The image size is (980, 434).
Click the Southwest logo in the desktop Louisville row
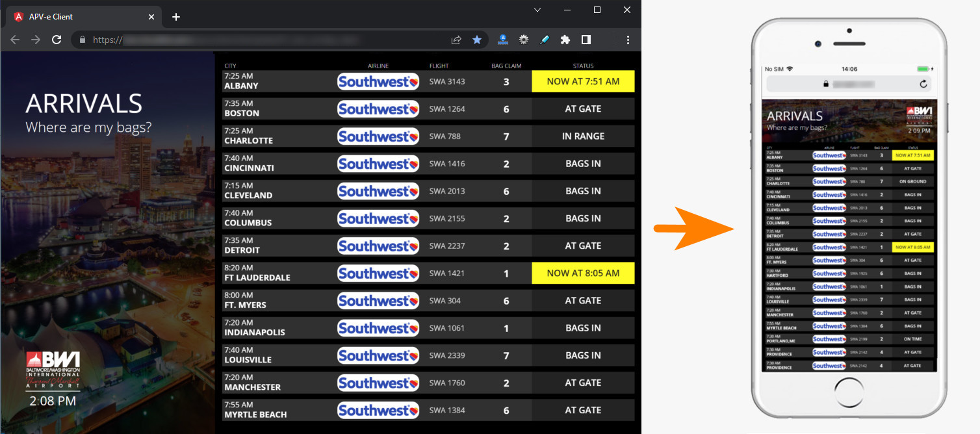[x=378, y=355]
